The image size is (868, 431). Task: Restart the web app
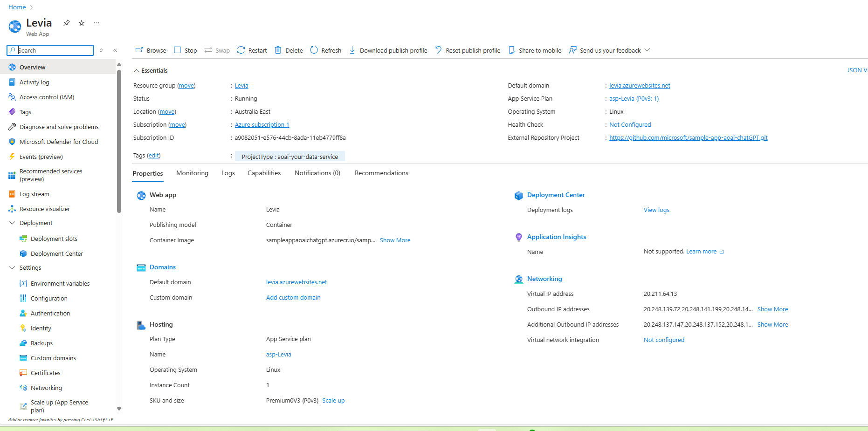click(252, 50)
